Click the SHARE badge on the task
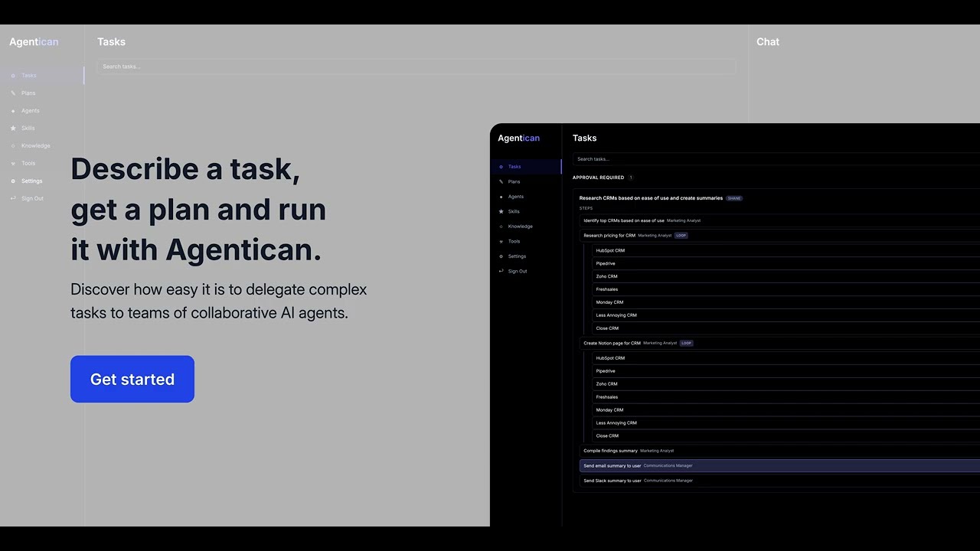The height and width of the screenshot is (551, 980). click(x=733, y=198)
